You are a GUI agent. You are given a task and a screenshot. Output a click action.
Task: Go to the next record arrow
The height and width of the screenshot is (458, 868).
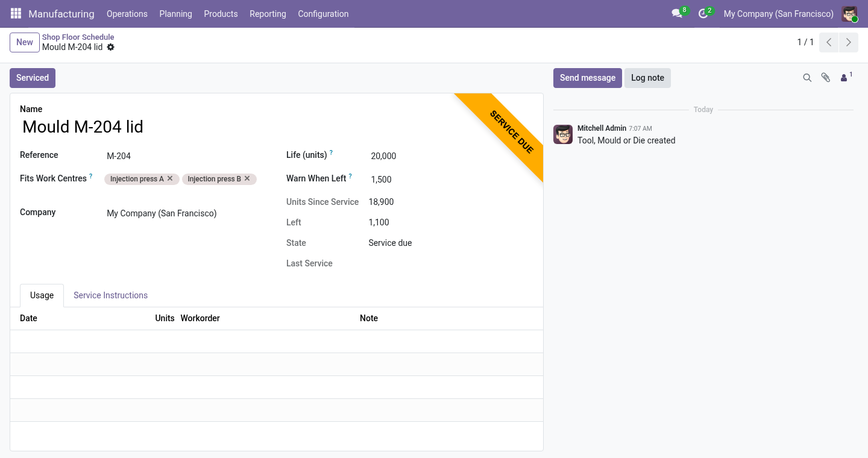(x=848, y=42)
